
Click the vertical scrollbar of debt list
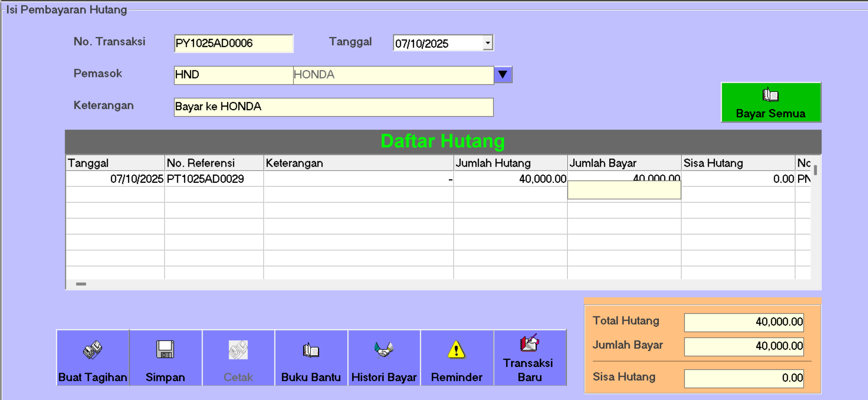pyautogui.click(x=815, y=170)
